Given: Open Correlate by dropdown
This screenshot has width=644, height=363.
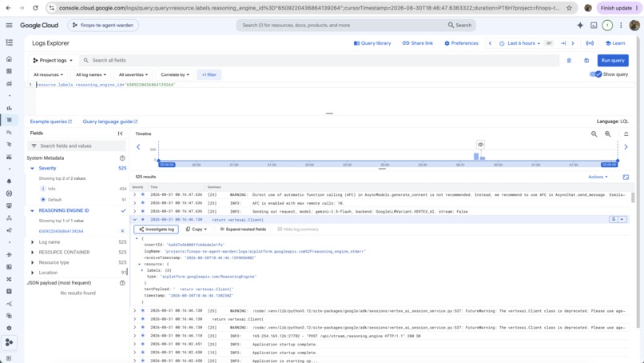Looking at the screenshot, I should pos(175,75).
